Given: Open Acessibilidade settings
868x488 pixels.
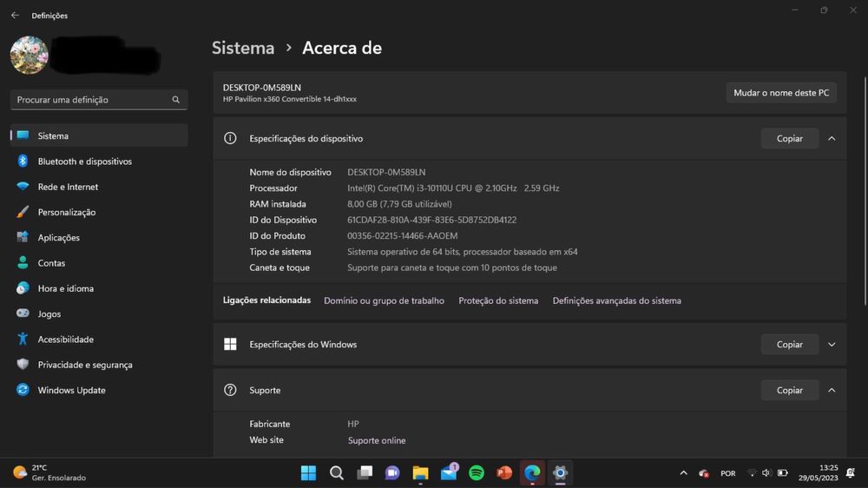Looking at the screenshot, I should tap(99, 340).
